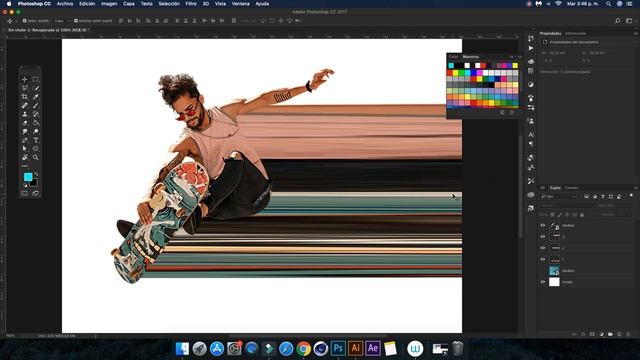Viewport: 640px width, 360px height.
Task: Open layer filter type dropdown
Action: [x=558, y=196]
